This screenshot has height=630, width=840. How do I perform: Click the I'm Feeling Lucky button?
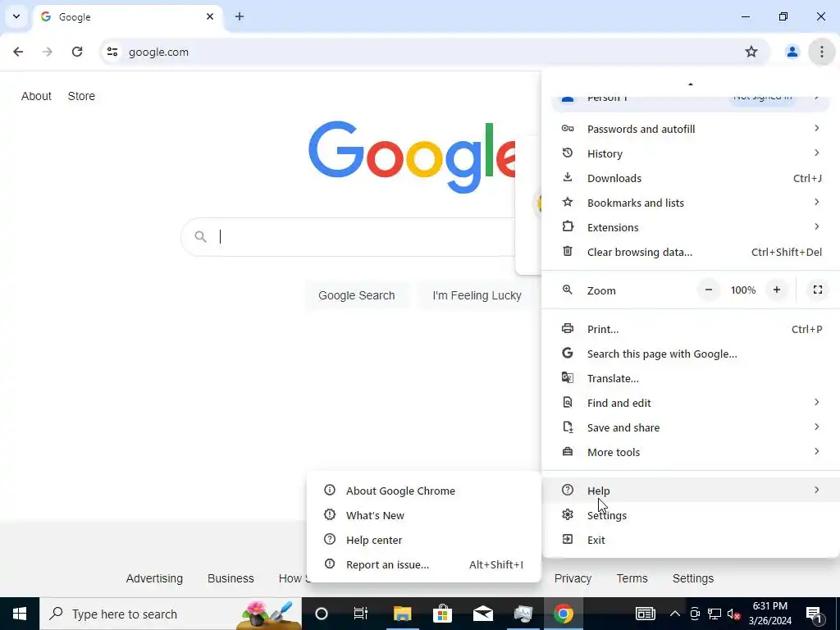click(x=477, y=295)
